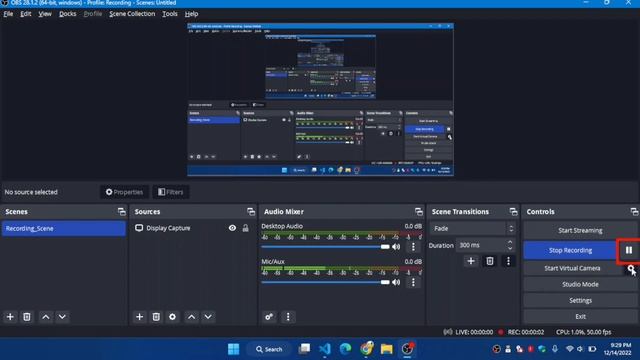Open the Scene Collection menu
Viewport: 640px width, 360px height.
132,14
